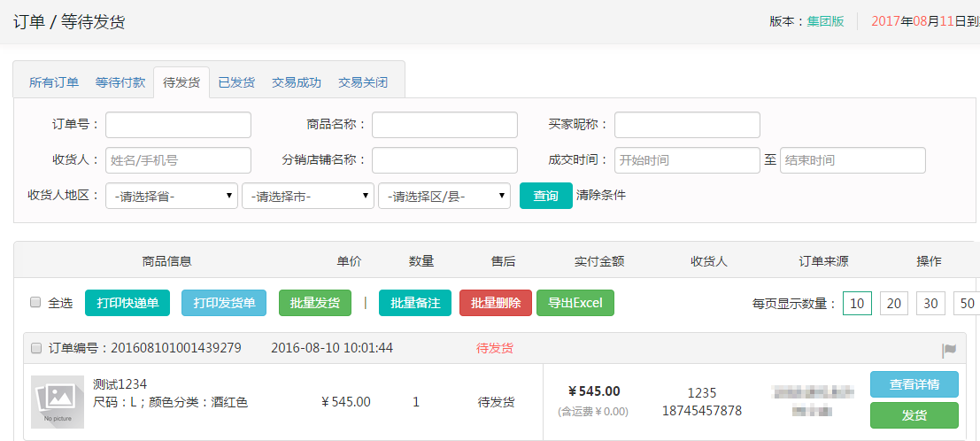
Task: Switch to the 所有订单 tab
Action: pos(54,82)
